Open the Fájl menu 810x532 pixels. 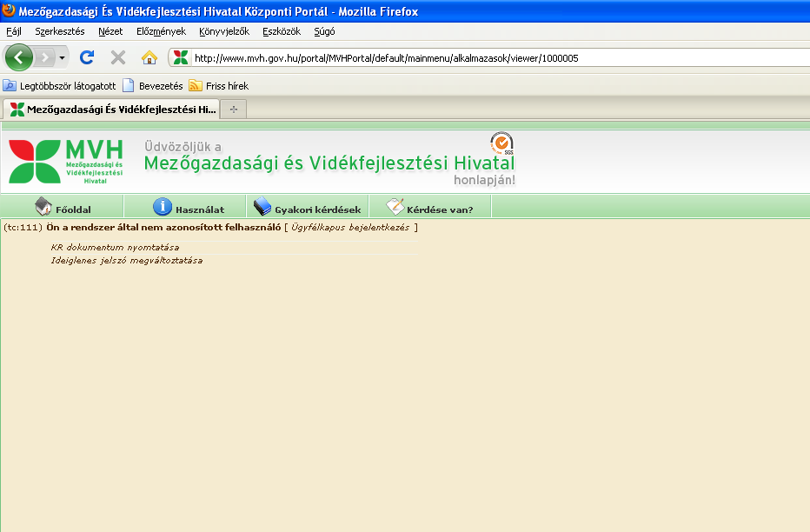[14, 31]
